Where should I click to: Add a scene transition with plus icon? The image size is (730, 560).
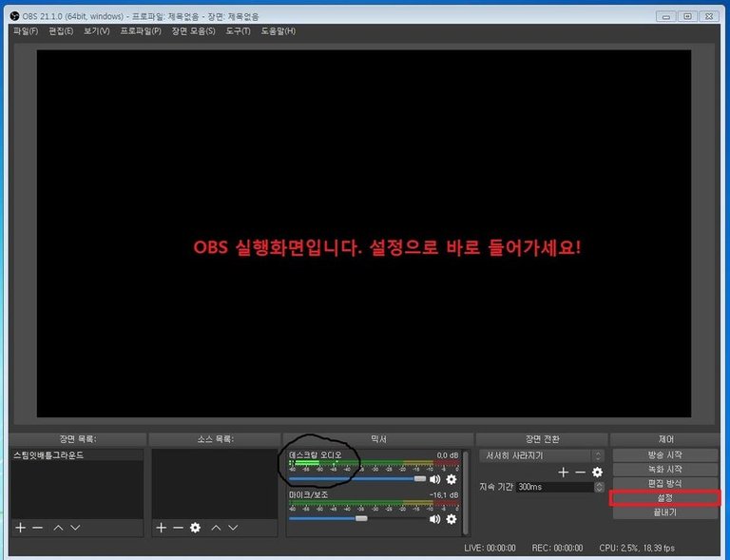(564, 473)
